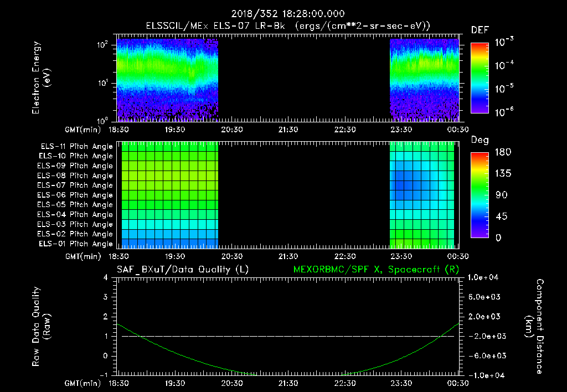Select the Raw Data Quality (Raw) axis label
The width and height of the screenshot is (567, 392).
[41, 327]
